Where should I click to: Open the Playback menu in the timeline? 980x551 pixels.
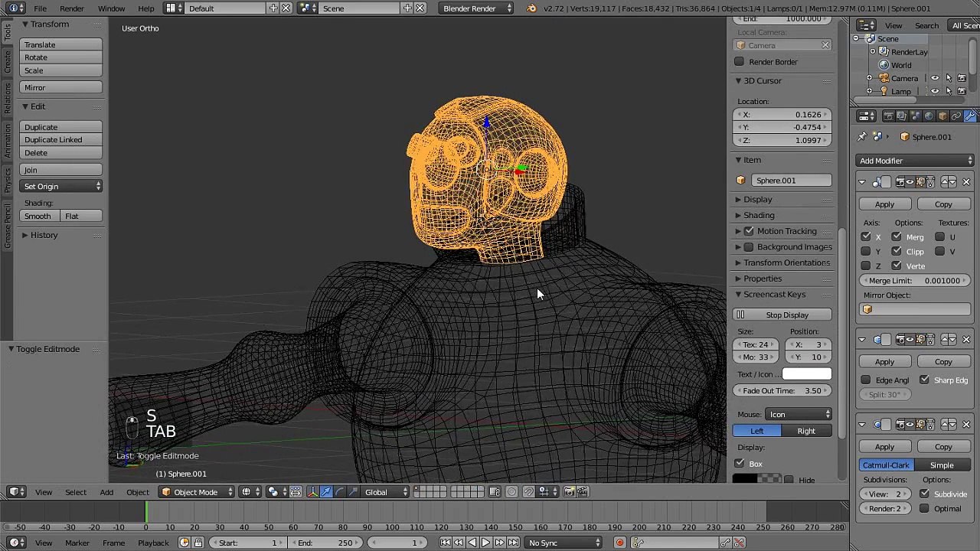point(153,543)
